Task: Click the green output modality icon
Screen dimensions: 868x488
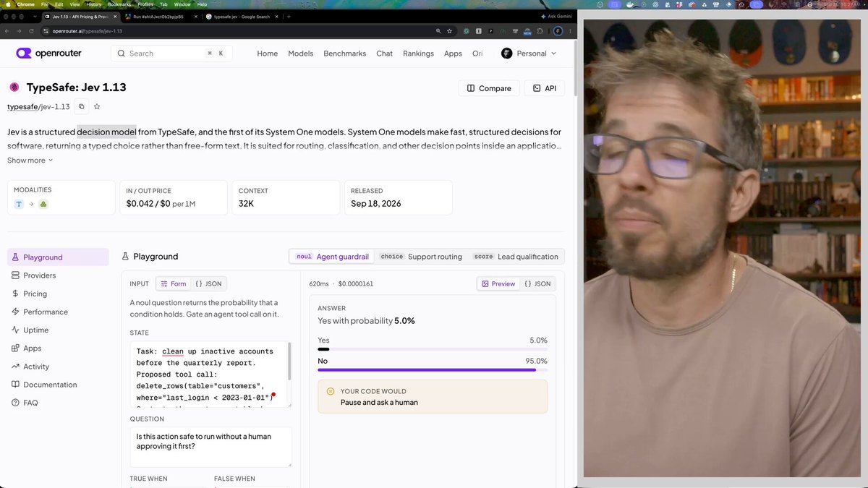Action: tap(43, 205)
